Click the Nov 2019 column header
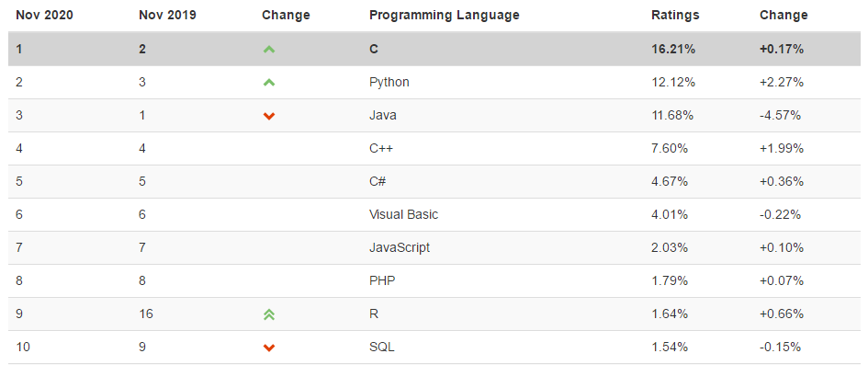868x365 pixels. coord(167,16)
